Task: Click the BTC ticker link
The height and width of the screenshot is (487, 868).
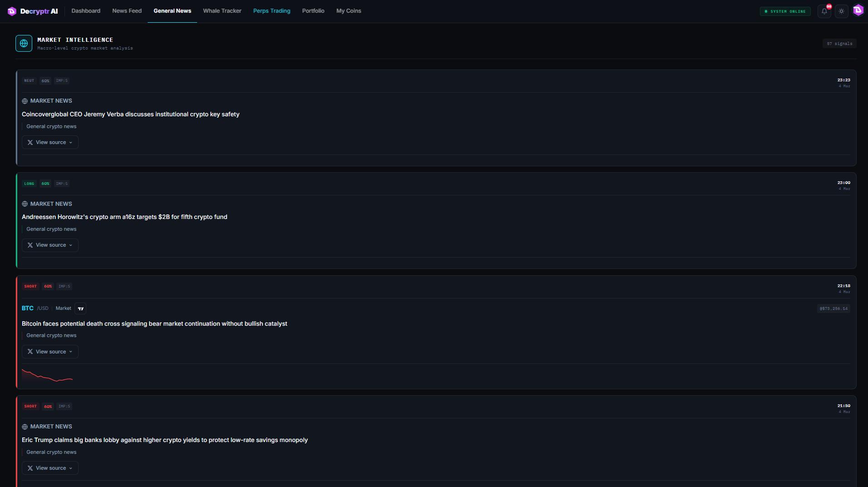Action: (x=28, y=308)
